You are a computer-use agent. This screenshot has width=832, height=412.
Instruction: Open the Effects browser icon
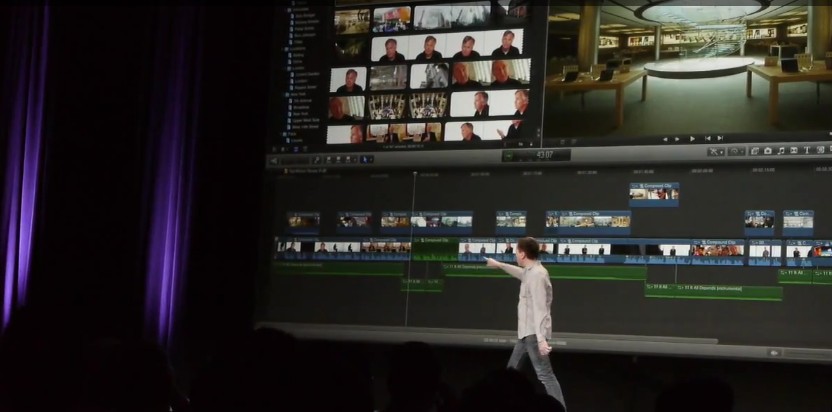click(x=755, y=151)
